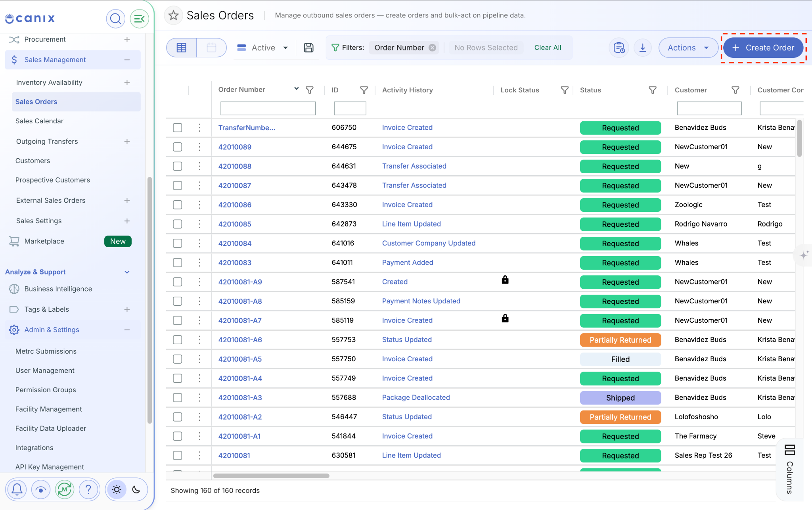
Task: Check the box for order 42010089
Action: pyautogui.click(x=177, y=147)
